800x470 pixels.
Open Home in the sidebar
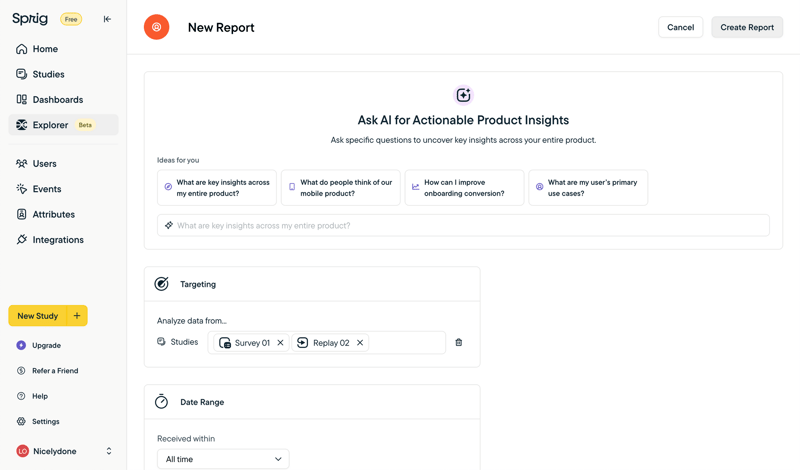[63, 49]
